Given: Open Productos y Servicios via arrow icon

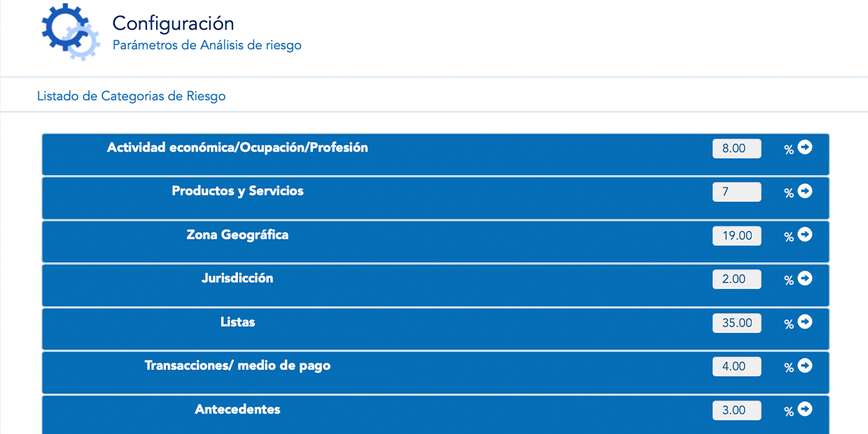Looking at the screenshot, I should tap(805, 191).
